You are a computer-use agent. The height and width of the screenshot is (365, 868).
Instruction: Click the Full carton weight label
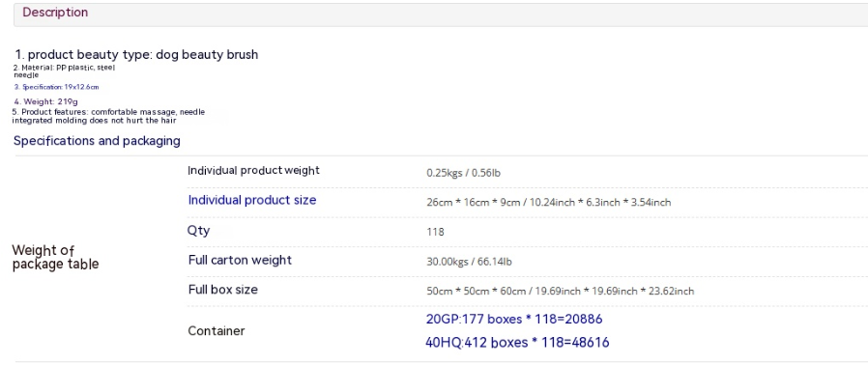tap(240, 260)
